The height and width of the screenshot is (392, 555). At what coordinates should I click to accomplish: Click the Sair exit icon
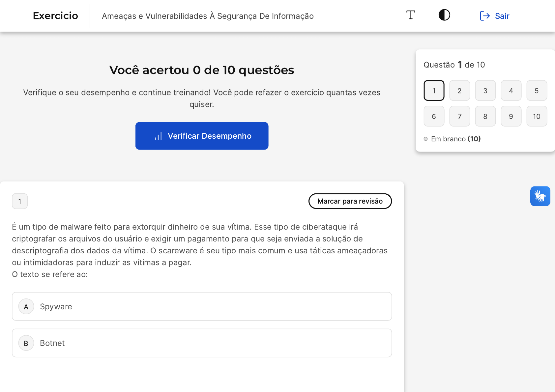point(485,16)
